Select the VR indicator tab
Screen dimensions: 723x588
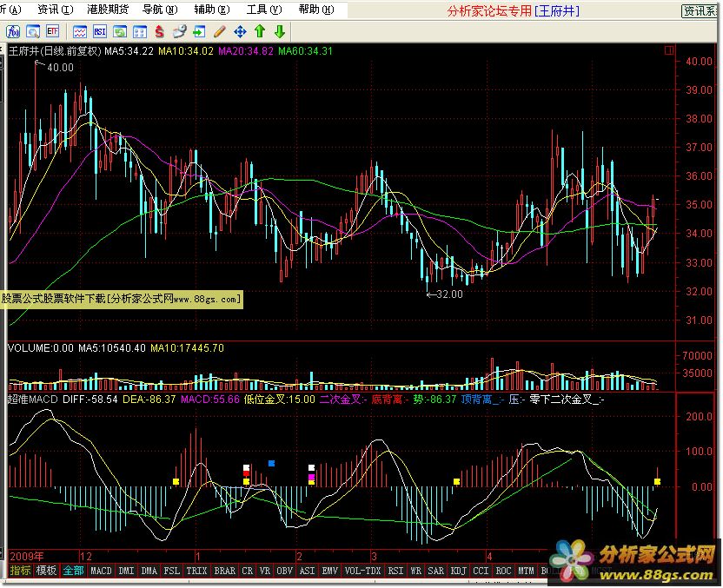[265, 571]
